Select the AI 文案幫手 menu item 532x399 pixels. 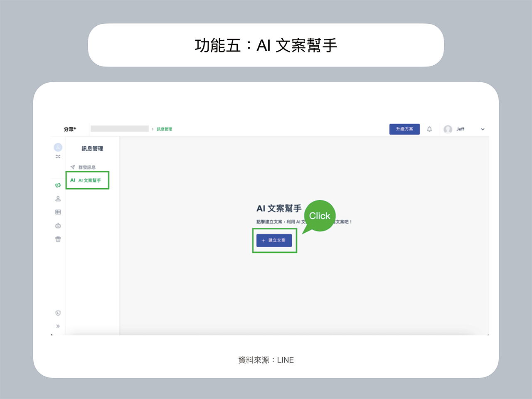pos(88,180)
